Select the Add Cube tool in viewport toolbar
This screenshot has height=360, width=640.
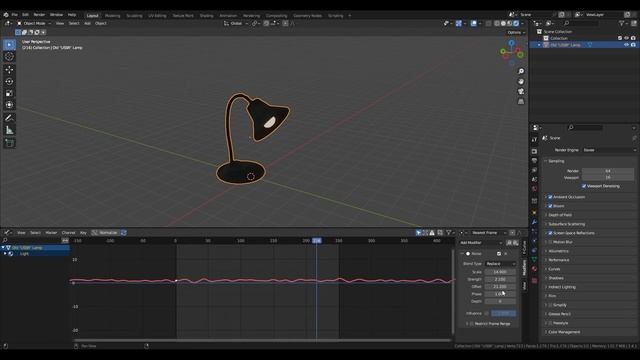9,143
